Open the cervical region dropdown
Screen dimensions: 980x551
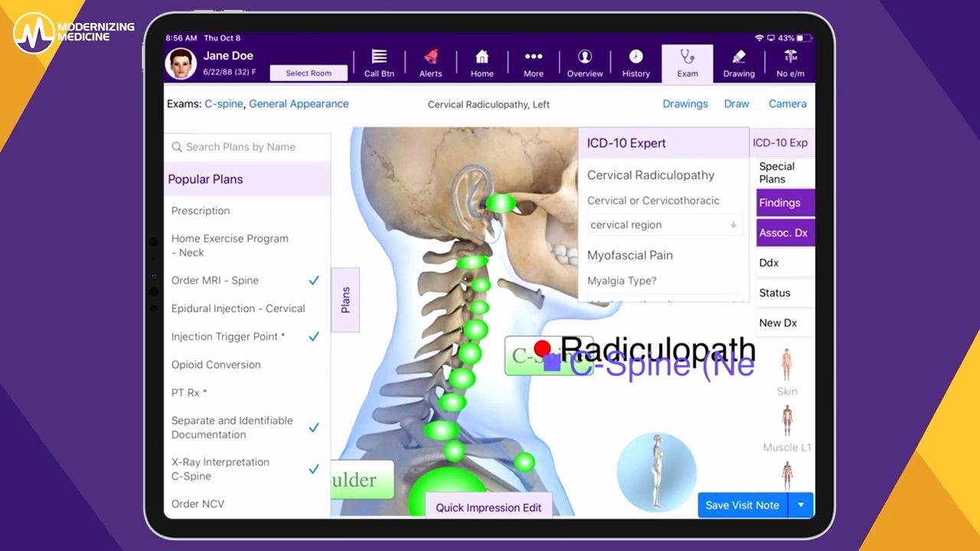(665, 225)
